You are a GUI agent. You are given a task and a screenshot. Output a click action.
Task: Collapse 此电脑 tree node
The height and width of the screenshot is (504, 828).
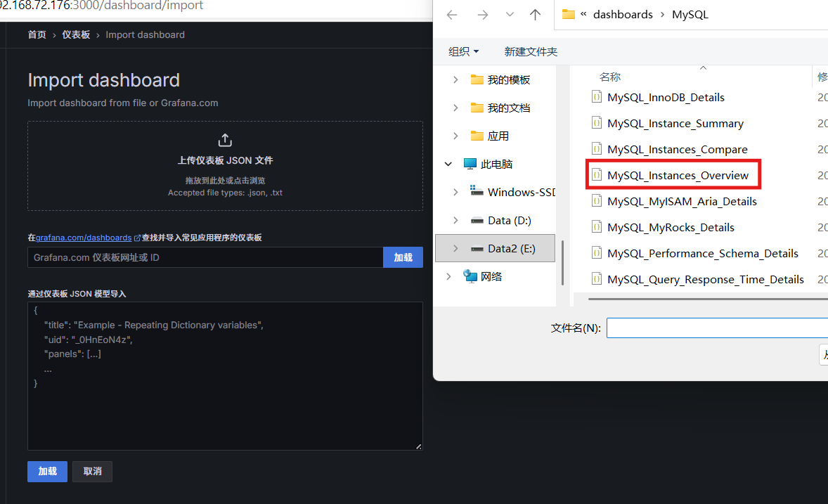[448, 164]
